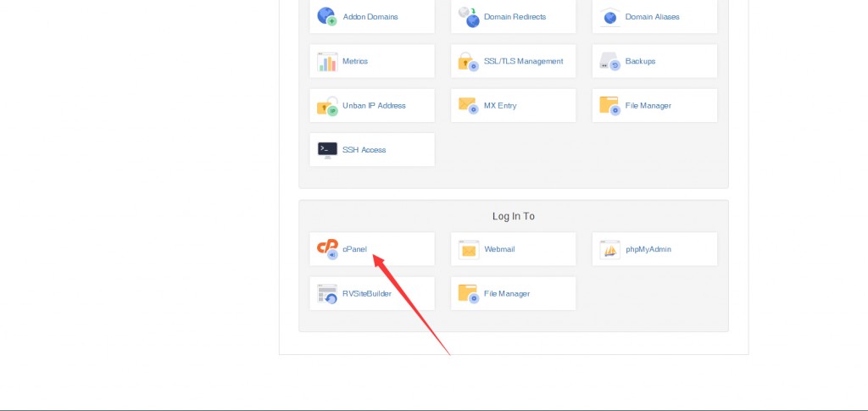This screenshot has height=411, width=868.
Task: Click the Domain Aliases icon
Action: [x=610, y=17]
